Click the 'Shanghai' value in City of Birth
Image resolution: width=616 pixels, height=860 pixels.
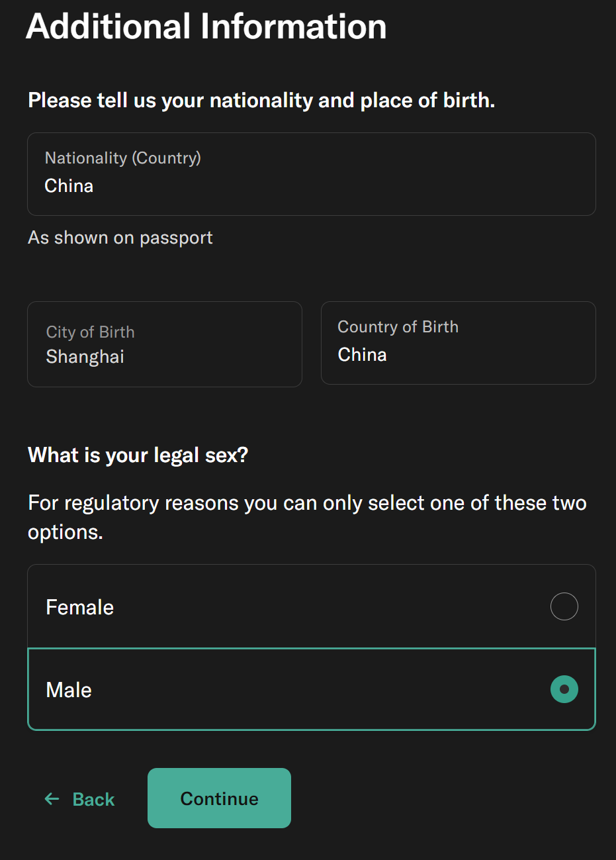[85, 357]
